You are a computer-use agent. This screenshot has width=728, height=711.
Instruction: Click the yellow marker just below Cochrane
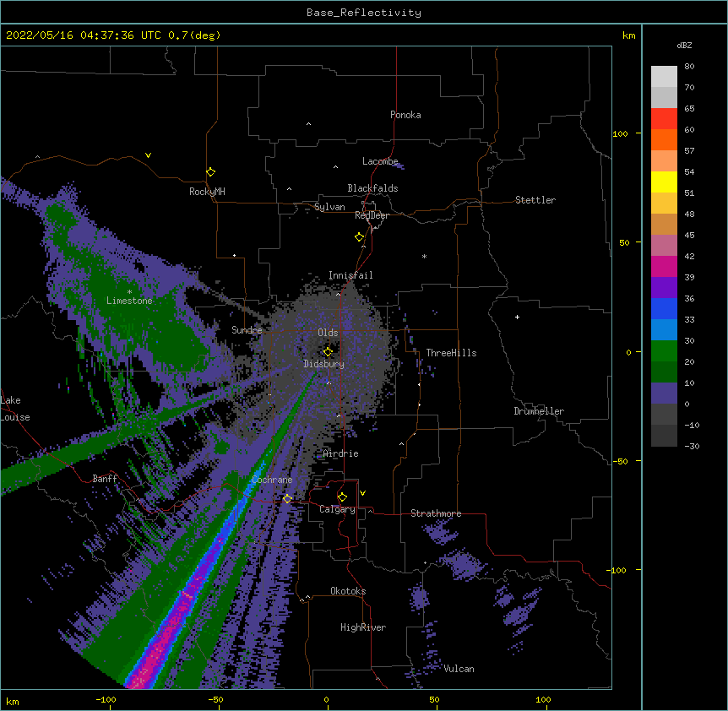(x=287, y=499)
